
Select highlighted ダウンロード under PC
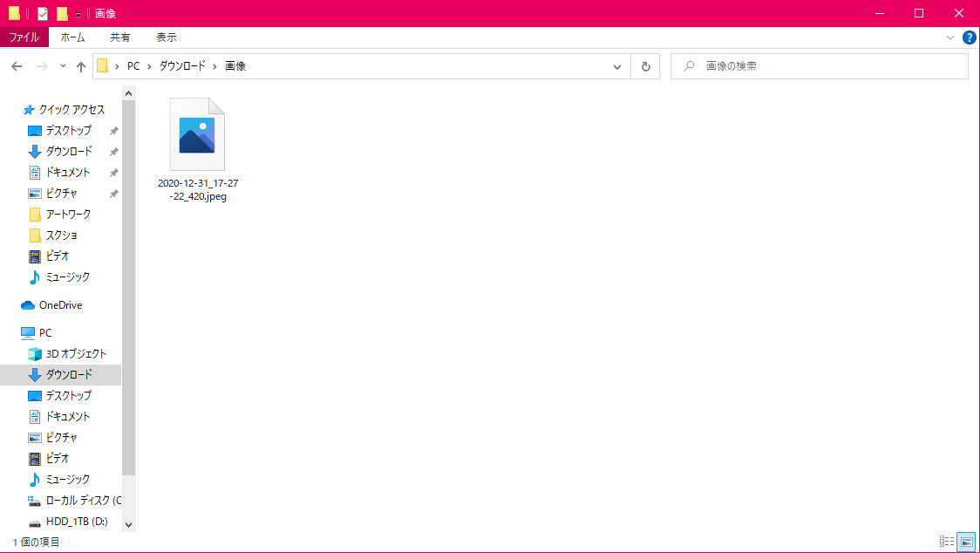[x=61, y=375]
